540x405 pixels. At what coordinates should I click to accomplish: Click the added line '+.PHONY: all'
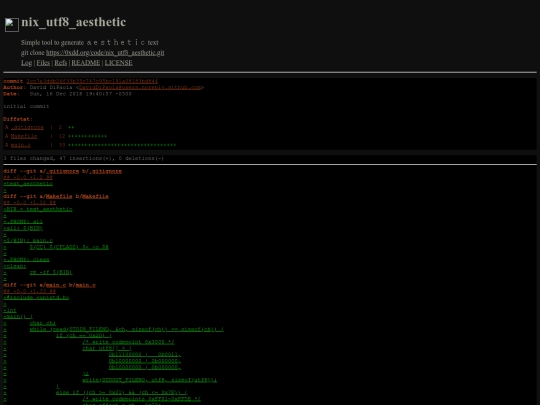(x=23, y=222)
